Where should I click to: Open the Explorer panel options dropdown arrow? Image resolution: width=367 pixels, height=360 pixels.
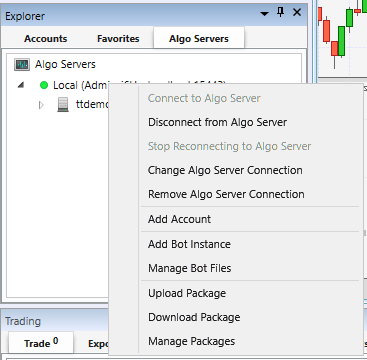(x=265, y=14)
